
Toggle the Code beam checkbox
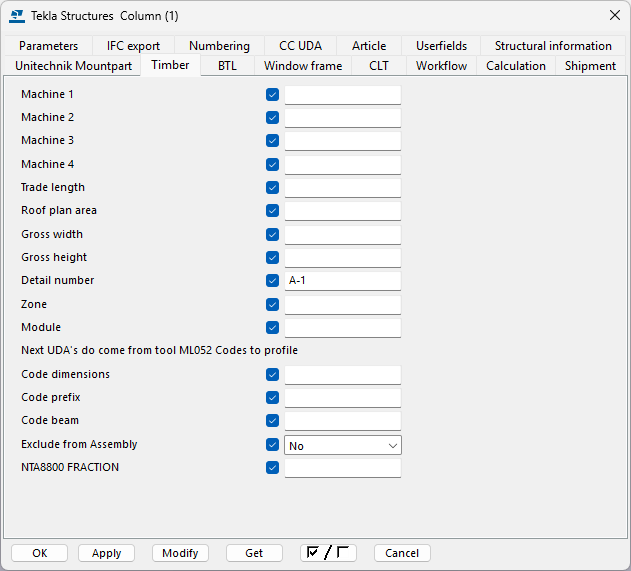[272, 421]
